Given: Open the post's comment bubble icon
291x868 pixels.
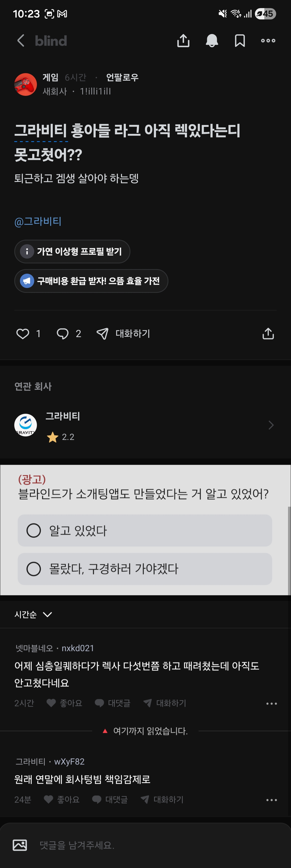Looking at the screenshot, I should pos(63,334).
